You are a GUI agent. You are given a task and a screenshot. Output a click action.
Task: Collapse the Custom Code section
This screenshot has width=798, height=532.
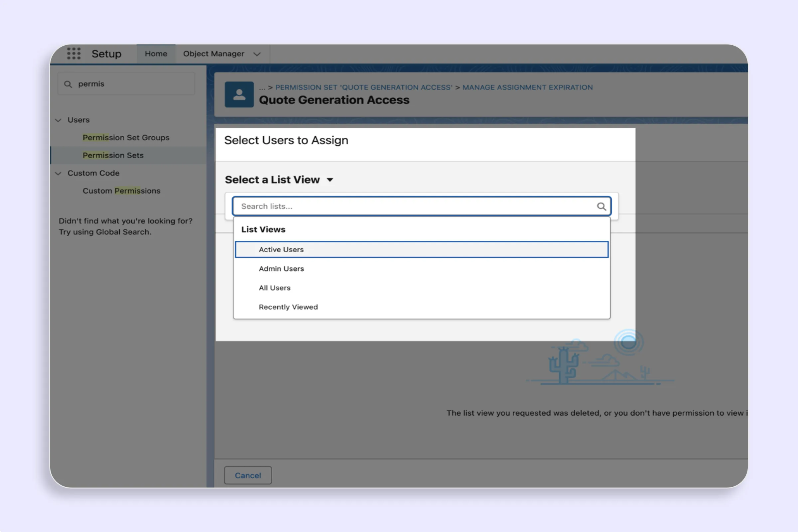pos(59,173)
